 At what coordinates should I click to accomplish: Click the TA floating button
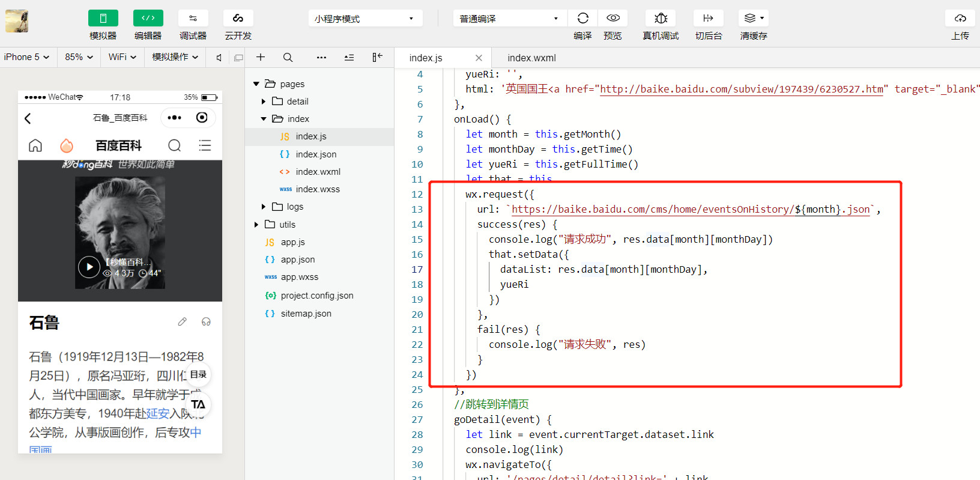click(x=198, y=404)
